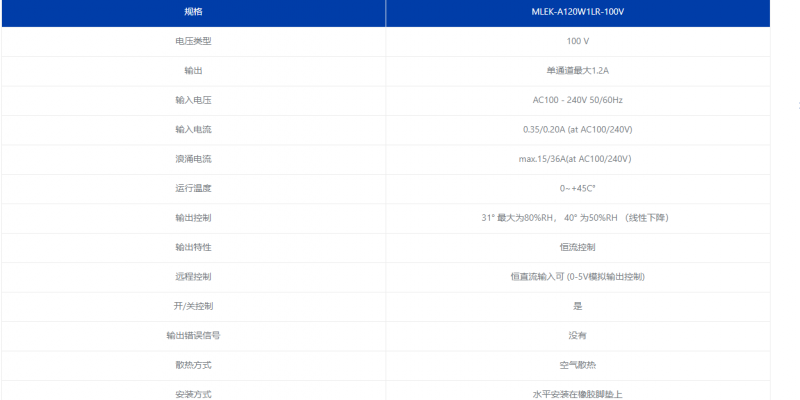
Task: Click the 电压类型 row label
Action: click(x=193, y=41)
